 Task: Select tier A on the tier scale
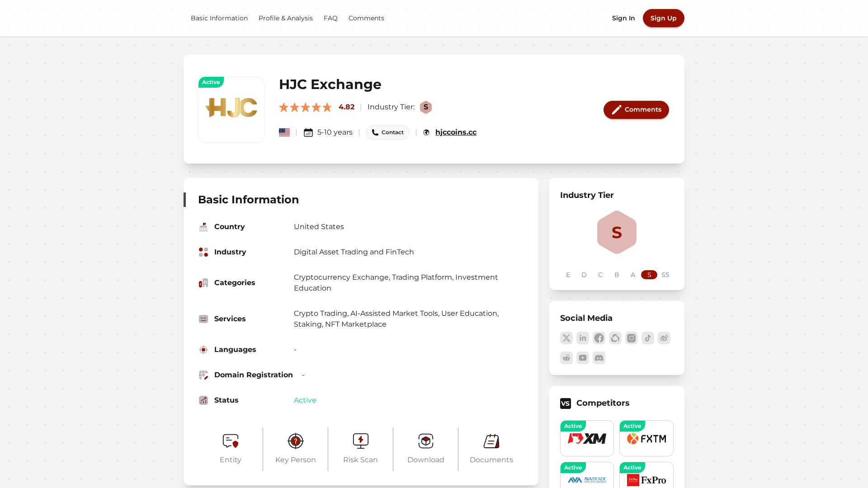coord(633,275)
